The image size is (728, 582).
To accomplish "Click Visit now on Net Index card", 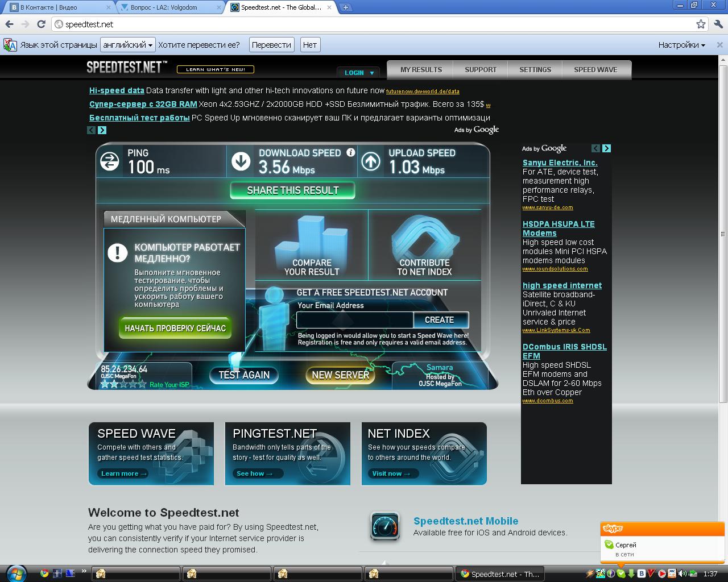I will (394, 473).
